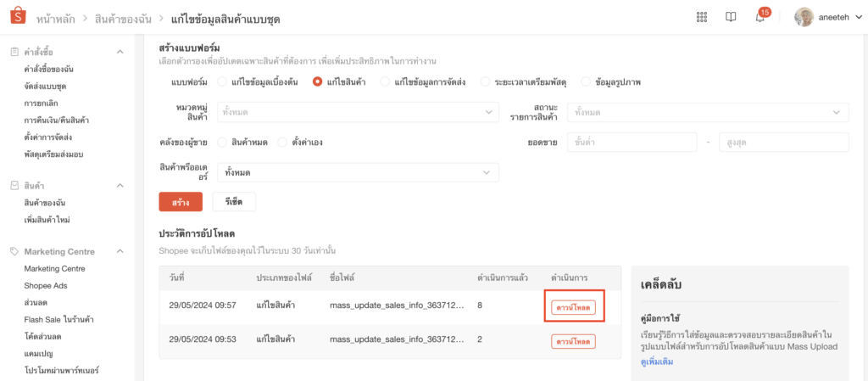Collapse the สินค้า sidebar section
This screenshot has width=868, height=381.
click(120, 186)
